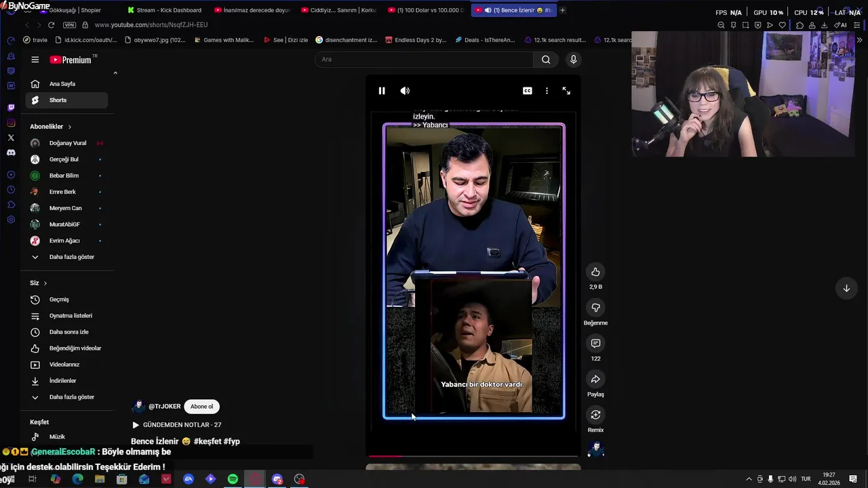Share the Short via Paylaş

pyautogui.click(x=595, y=380)
